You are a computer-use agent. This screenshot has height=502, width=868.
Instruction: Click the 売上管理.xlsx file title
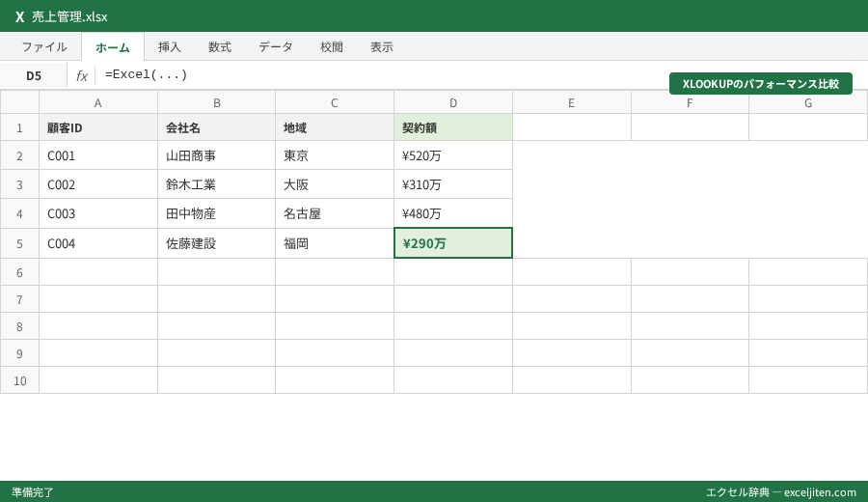coord(69,16)
